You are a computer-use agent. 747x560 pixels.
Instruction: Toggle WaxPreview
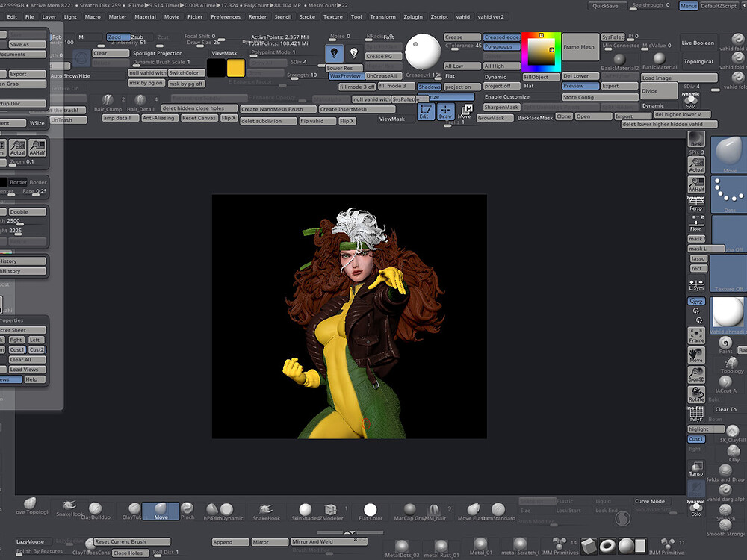(x=347, y=75)
